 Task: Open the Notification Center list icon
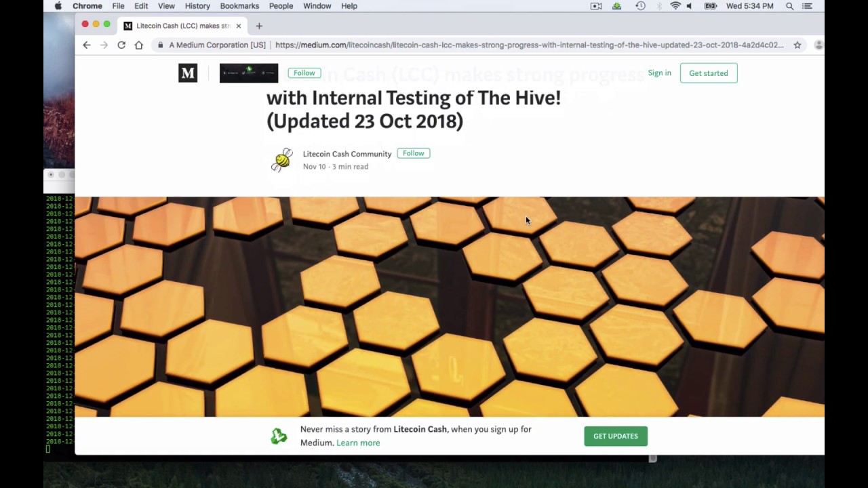807,6
